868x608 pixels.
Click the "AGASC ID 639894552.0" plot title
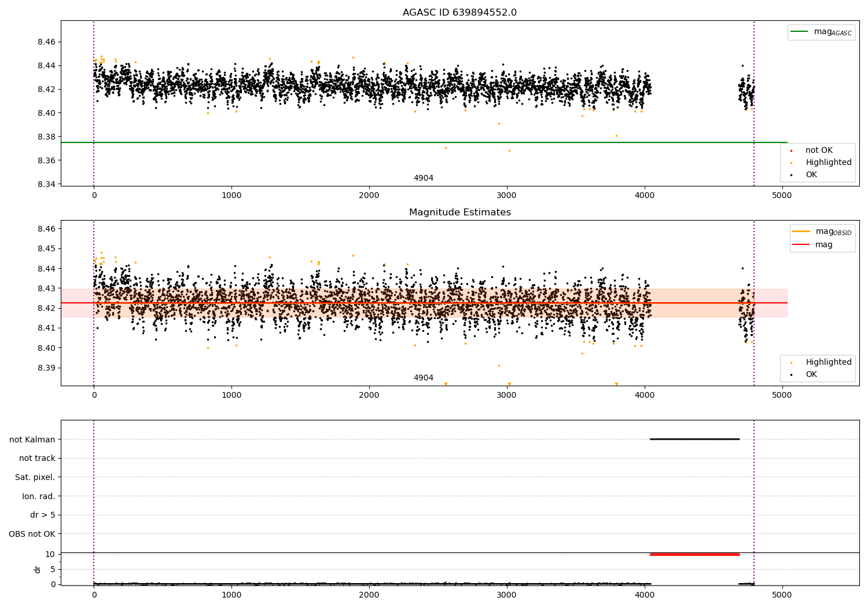point(460,13)
